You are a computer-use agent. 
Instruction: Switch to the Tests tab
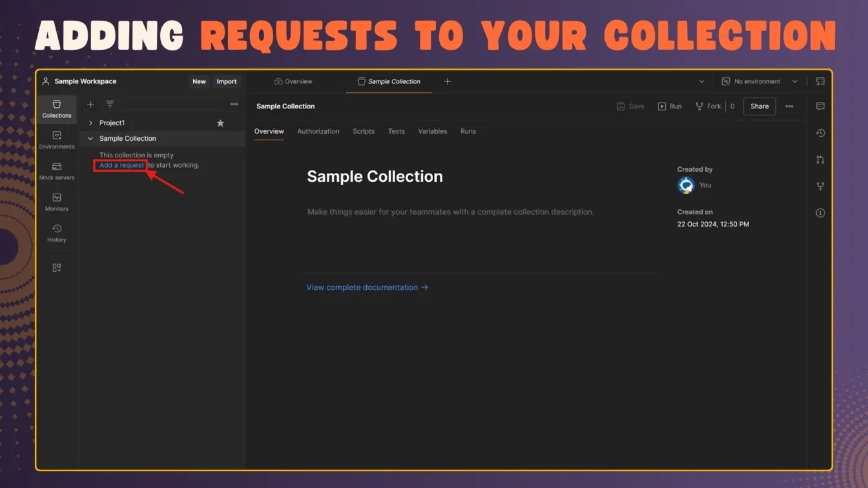click(397, 131)
